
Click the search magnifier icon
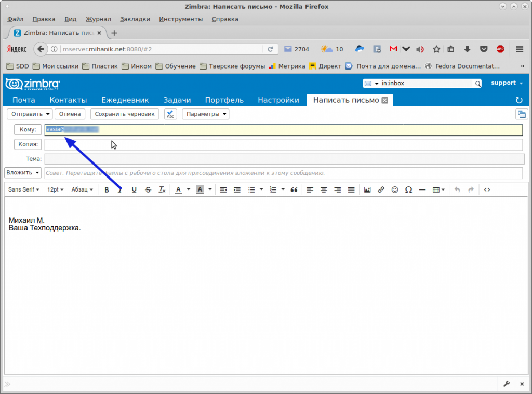[477, 84]
